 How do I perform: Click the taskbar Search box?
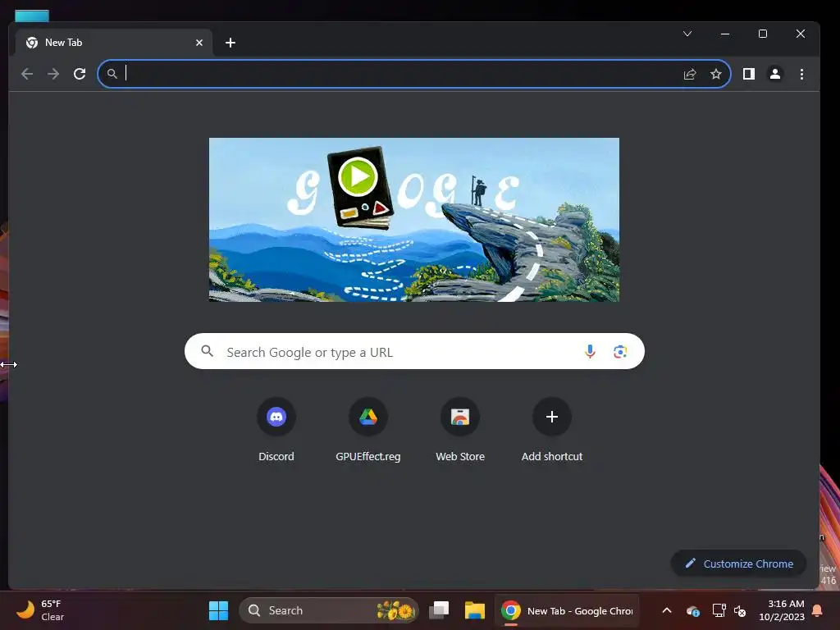click(328, 610)
